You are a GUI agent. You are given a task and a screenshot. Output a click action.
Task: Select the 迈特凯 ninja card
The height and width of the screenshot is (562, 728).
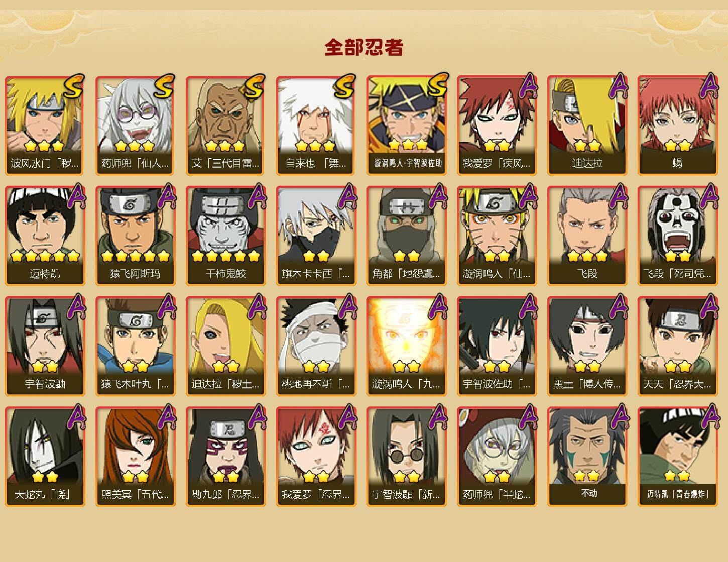pos(45,236)
